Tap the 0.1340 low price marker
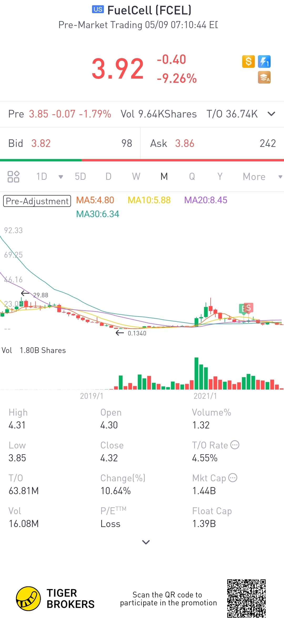This screenshot has width=284, height=644. click(x=137, y=333)
